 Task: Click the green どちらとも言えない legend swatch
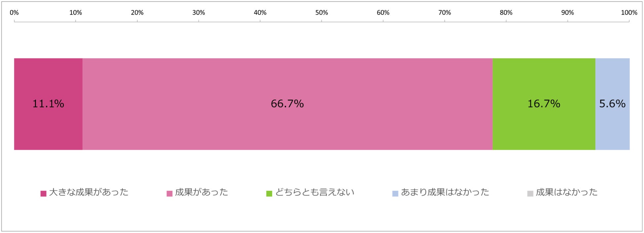click(269, 193)
